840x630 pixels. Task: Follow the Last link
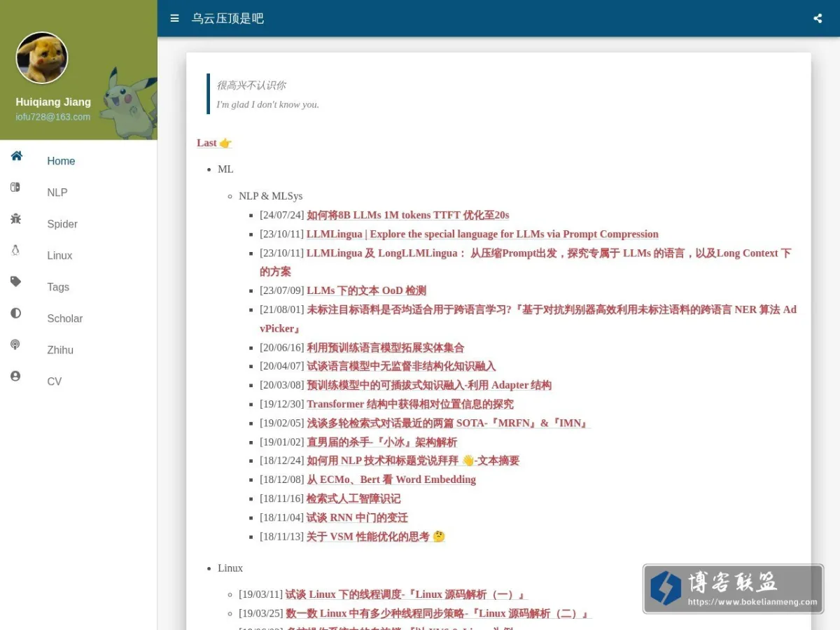point(214,143)
